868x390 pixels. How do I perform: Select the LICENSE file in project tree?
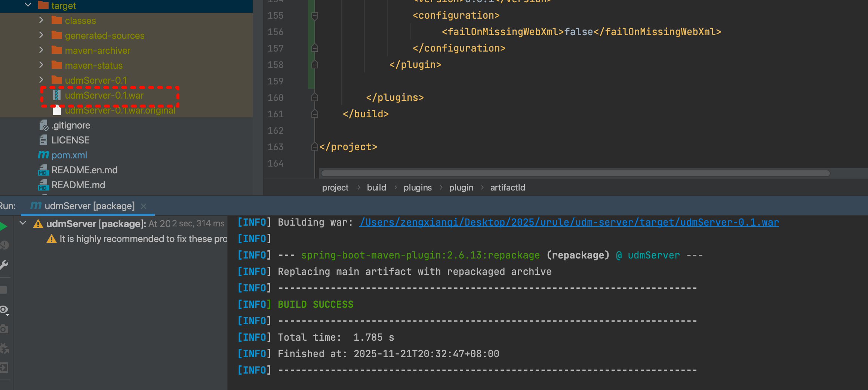pyautogui.click(x=70, y=140)
